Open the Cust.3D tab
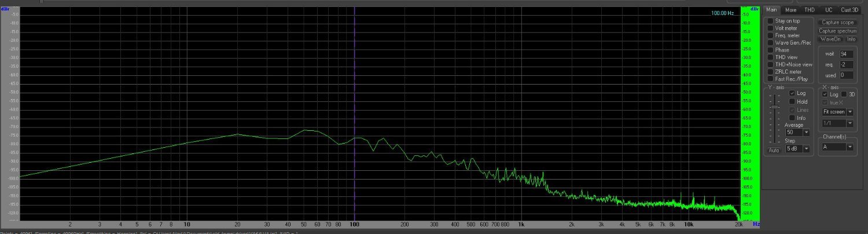 point(849,10)
